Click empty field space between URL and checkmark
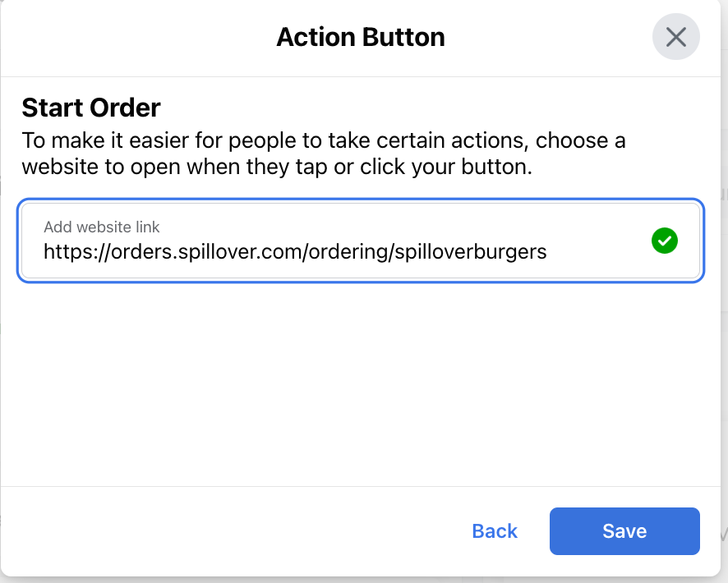 coord(599,252)
